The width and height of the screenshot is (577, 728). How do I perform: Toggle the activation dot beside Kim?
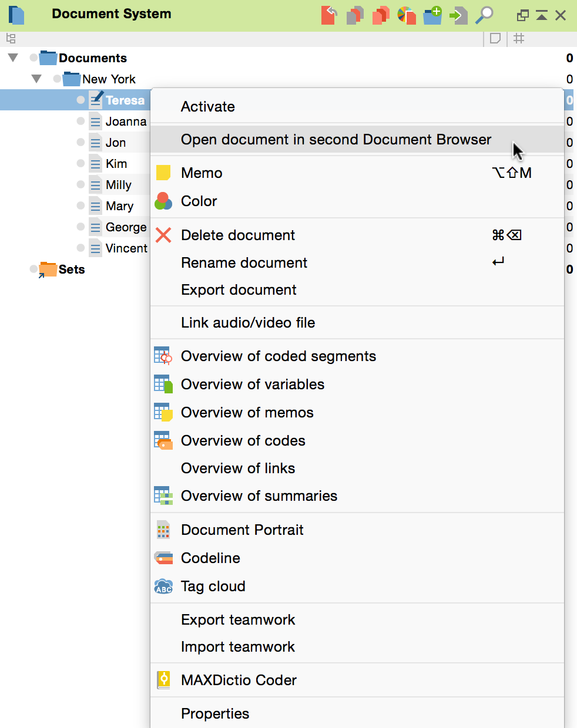point(80,164)
